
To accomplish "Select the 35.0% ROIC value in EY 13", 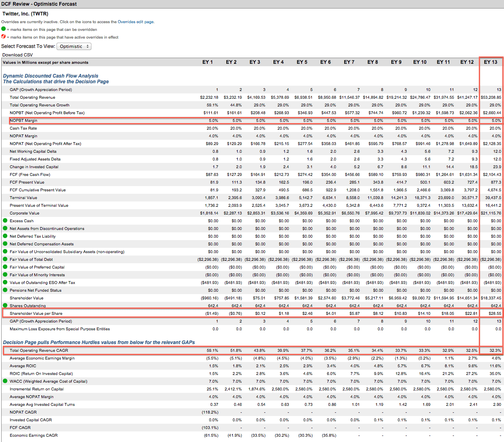I will click(x=495, y=374).
